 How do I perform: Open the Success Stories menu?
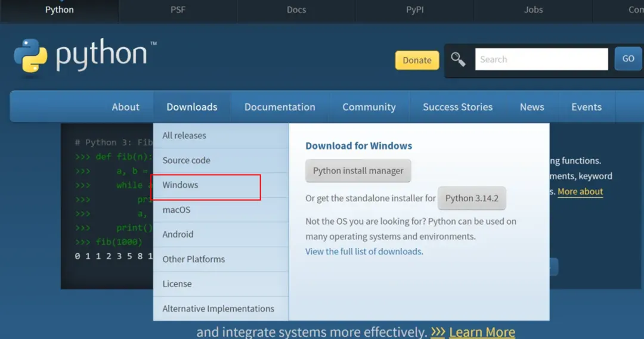tap(457, 107)
